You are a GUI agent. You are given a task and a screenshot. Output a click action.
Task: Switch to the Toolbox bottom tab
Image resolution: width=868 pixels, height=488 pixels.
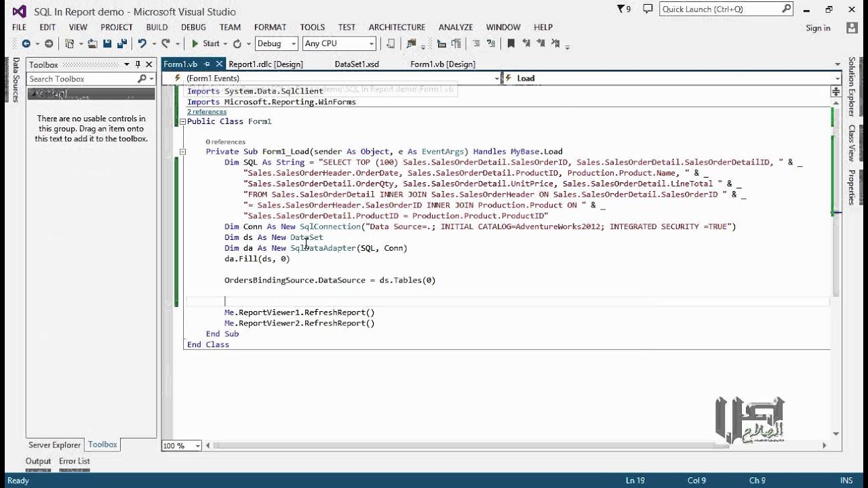pyautogui.click(x=102, y=445)
